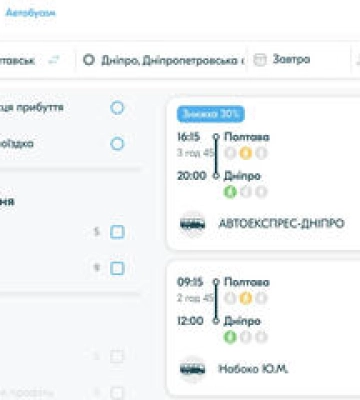
Task: Click the Знижка 30% discount badge
Action: coord(211,114)
